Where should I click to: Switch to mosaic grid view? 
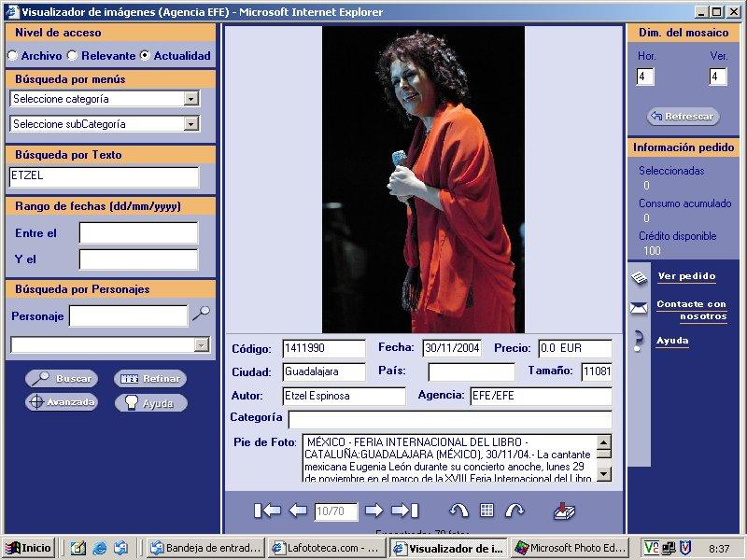click(486, 511)
